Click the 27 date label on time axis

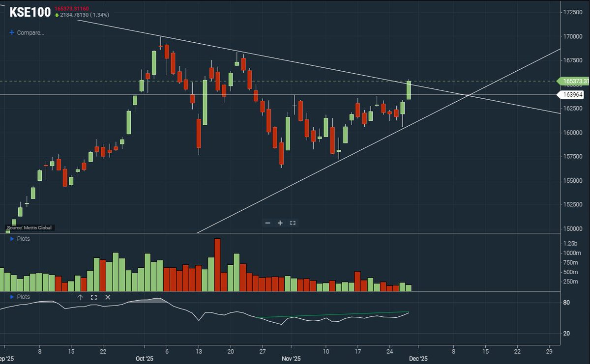click(x=263, y=351)
